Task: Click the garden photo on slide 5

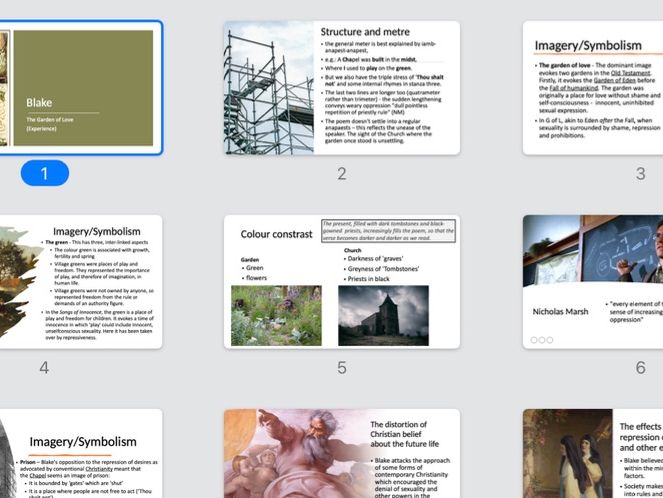Action: pos(276,315)
